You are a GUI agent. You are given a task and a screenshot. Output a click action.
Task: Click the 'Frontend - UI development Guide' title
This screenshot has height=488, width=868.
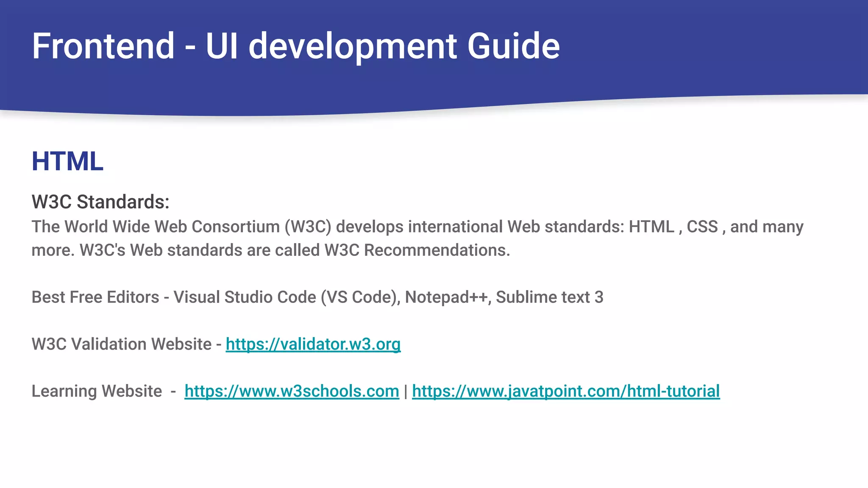(x=295, y=46)
